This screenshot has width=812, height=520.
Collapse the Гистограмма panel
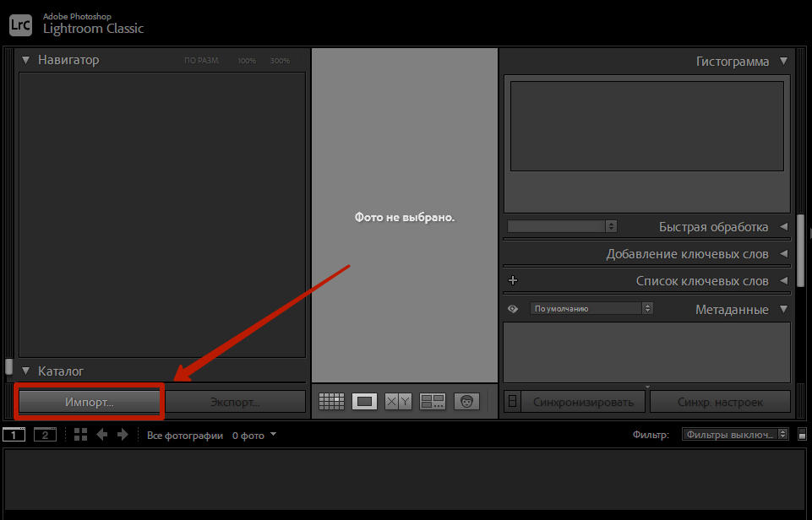click(783, 61)
